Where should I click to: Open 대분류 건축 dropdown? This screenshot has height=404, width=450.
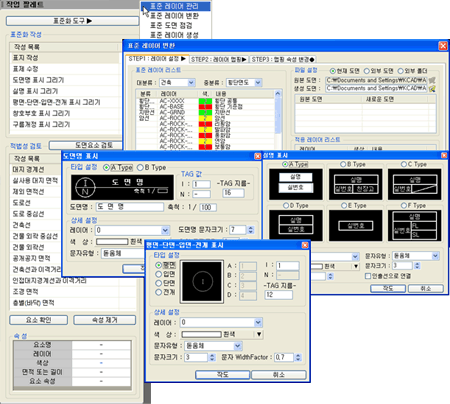[x=191, y=82]
